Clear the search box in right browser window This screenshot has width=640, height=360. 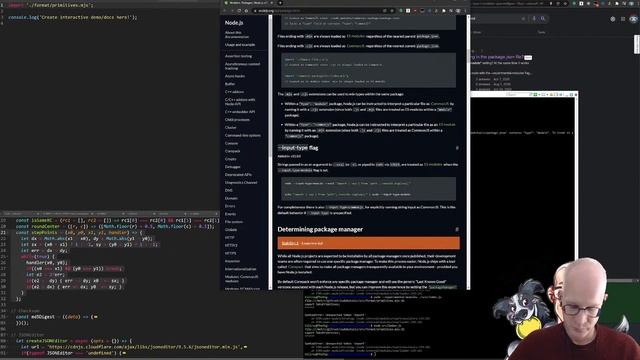523,19
